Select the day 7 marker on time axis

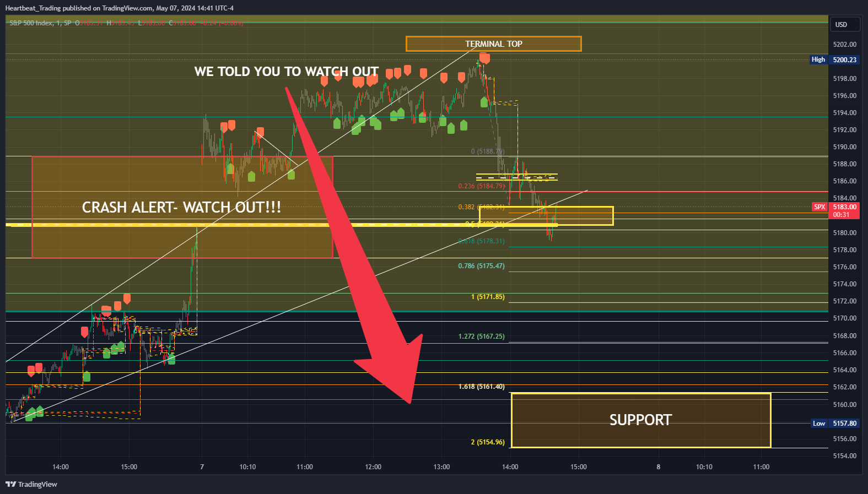[x=202, y=467]
